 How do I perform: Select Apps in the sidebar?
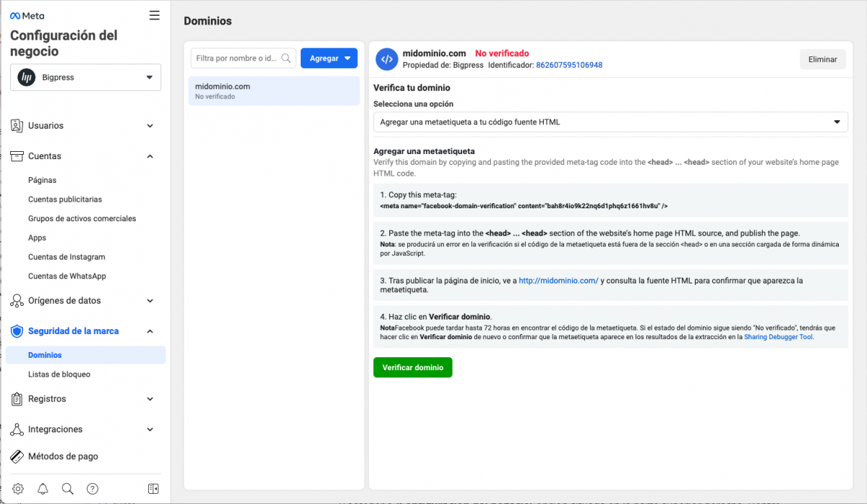(37, 238)
